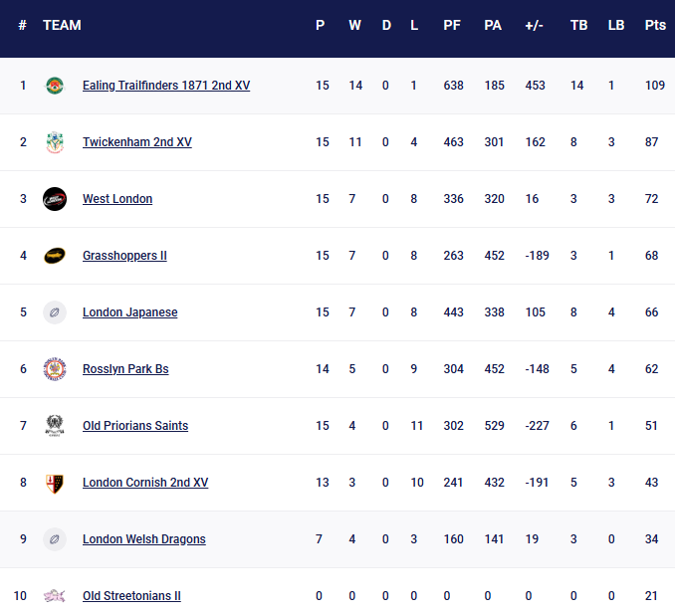The height and width of the screenshot is (616, 675).
Task: Click the London Welsh Dragons placeholder icon
Action: click(x=55, y=539)
